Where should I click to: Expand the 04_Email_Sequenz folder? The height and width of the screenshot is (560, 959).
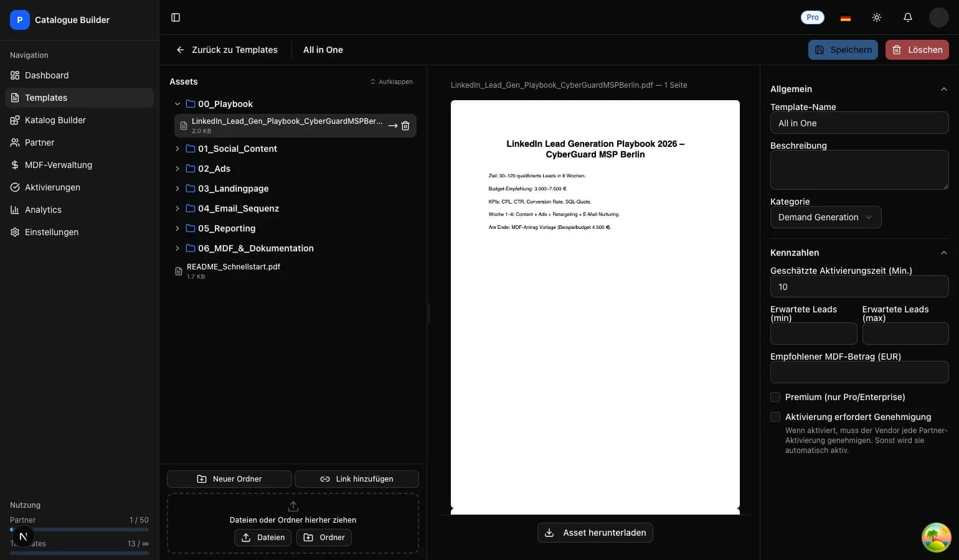(x=177, y=208)
